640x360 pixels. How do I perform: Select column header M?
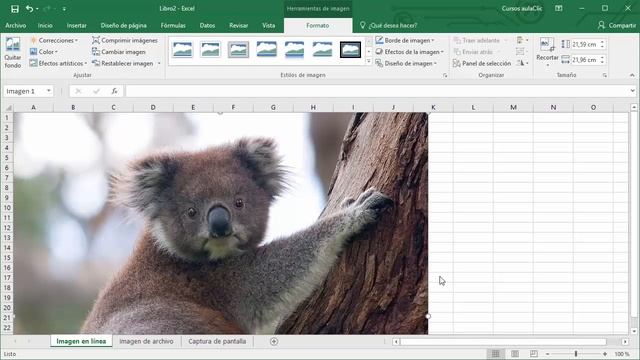(513, 107)
